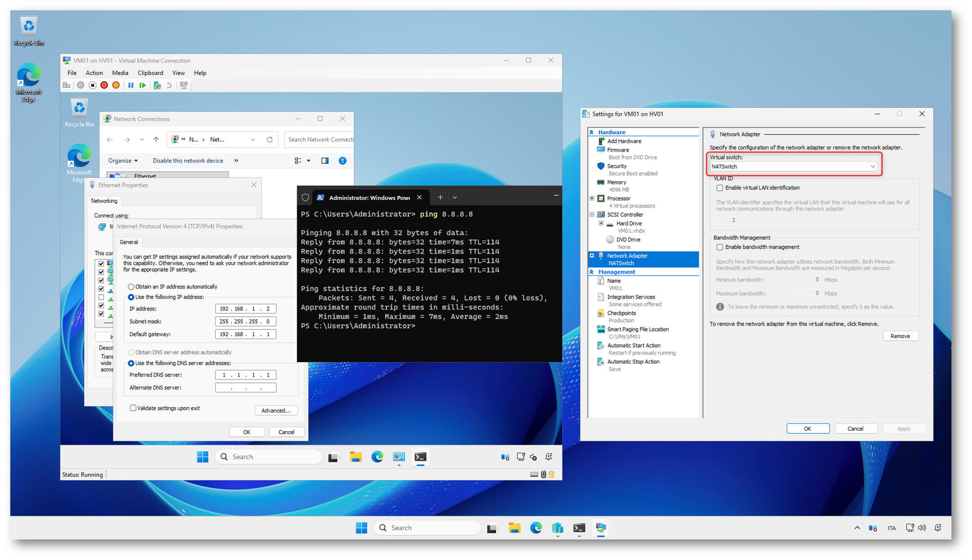Pause the virtual machine
Image resolution: width=972 pixels, height=560 pixels.
(130, 85)
